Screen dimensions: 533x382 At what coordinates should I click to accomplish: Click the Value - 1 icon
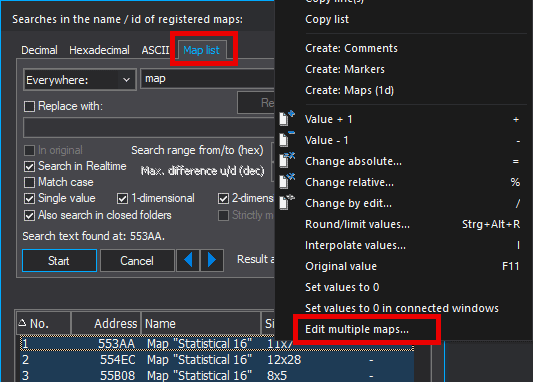(287, 139)
